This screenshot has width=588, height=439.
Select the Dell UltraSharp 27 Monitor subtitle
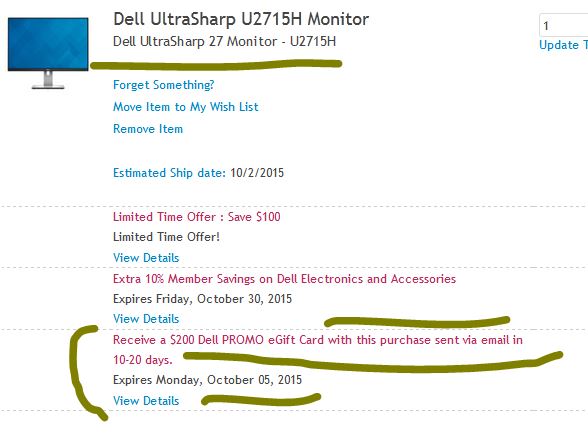(224, 41)
